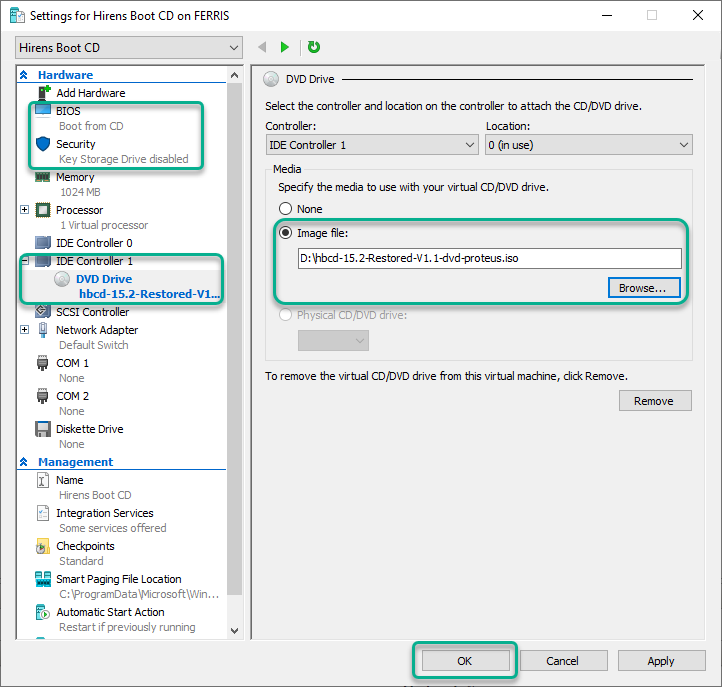Viewport: 722px width, 687px height.
Task: Click the green forward arrow icon
Action: [285, 47]
